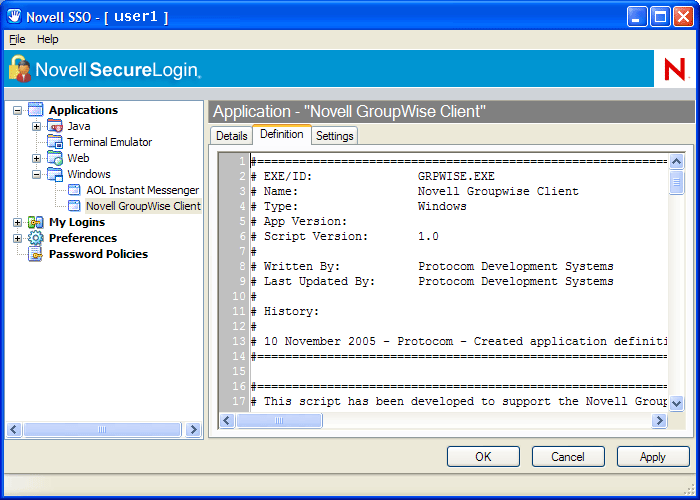Select Novell GroupWise Client entry

coord(143,206)
